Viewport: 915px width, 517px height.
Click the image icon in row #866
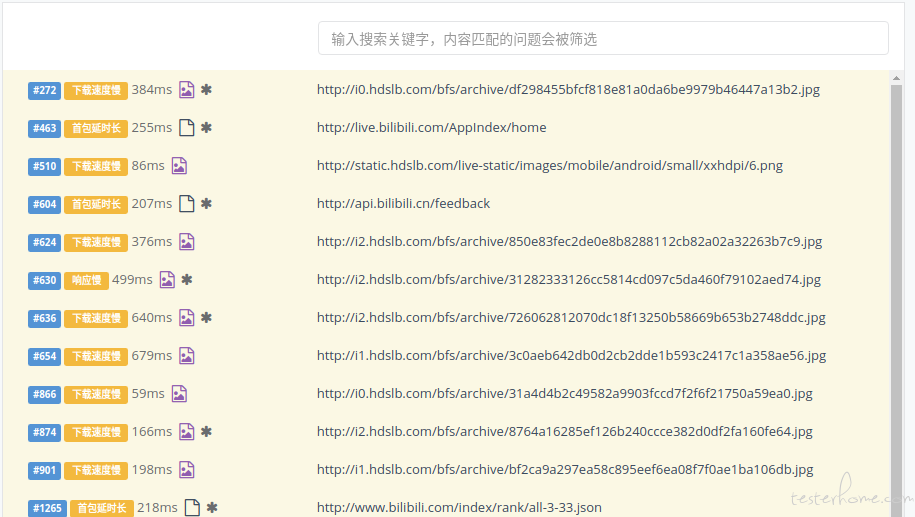179,394
